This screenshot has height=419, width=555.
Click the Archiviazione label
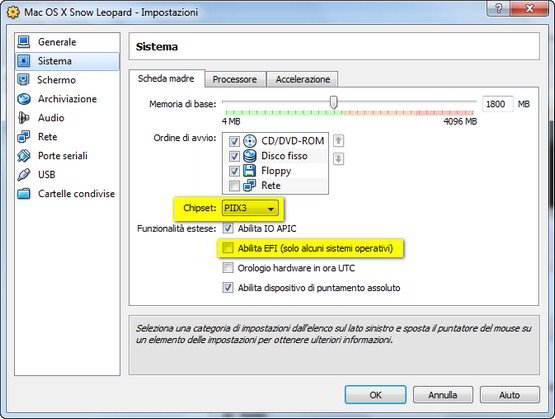click(x=67, y=99)
